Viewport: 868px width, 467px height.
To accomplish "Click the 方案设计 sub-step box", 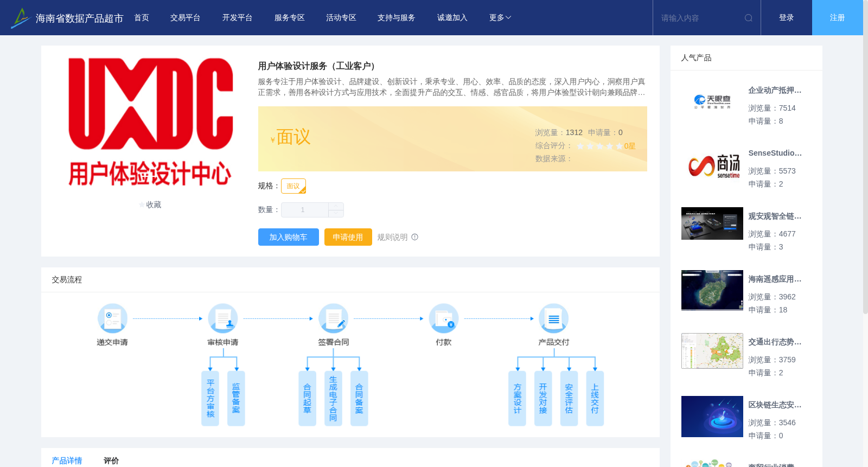I will click(517, 398).
